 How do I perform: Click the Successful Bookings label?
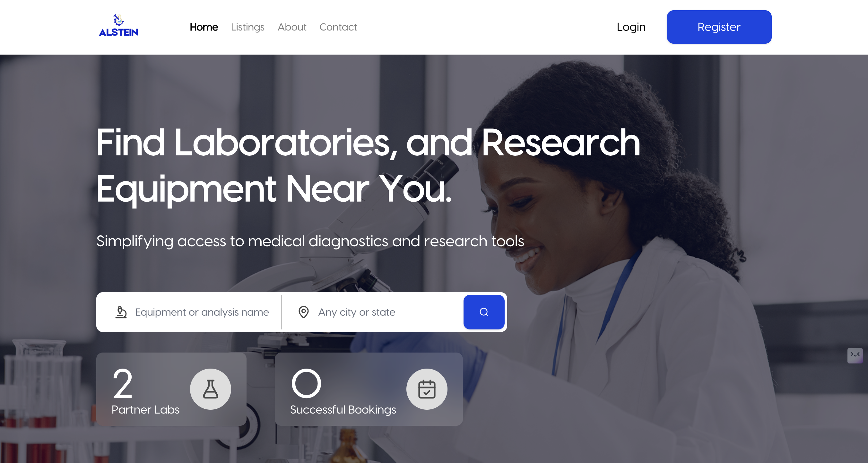click(343, 409)
